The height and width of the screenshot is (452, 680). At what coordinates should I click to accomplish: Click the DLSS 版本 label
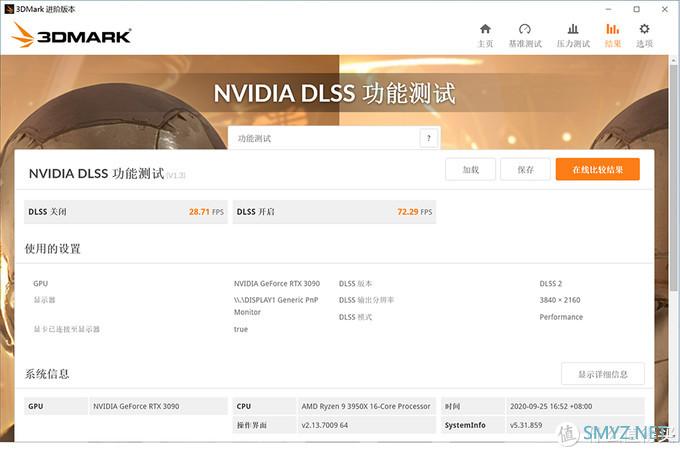355,284
